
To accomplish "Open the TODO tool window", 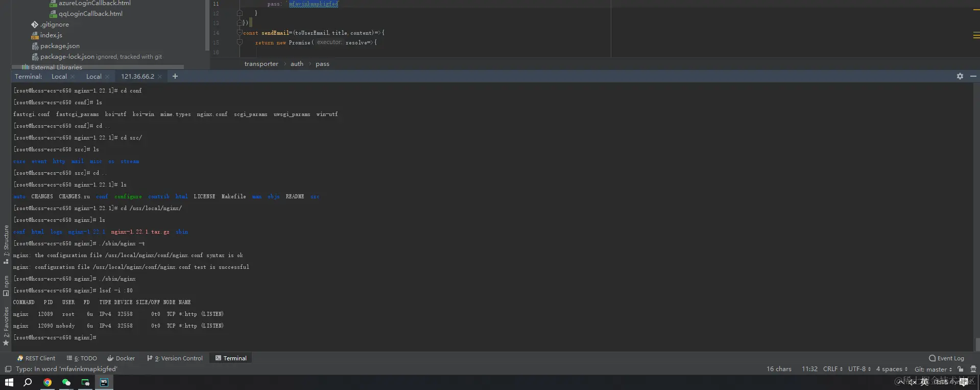I will click(82, 358).
